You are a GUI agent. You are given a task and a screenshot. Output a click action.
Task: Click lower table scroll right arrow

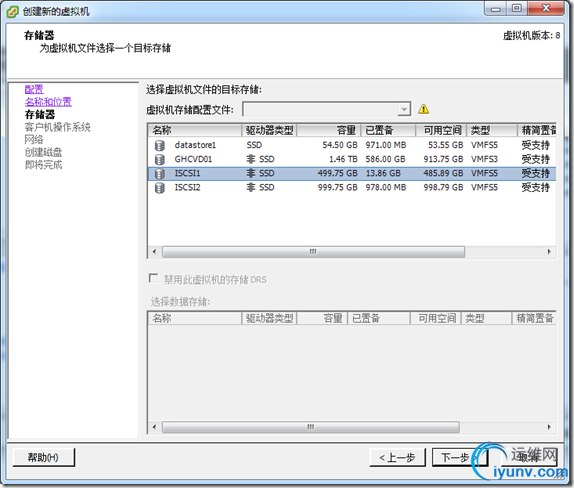(x=549, y=427)
